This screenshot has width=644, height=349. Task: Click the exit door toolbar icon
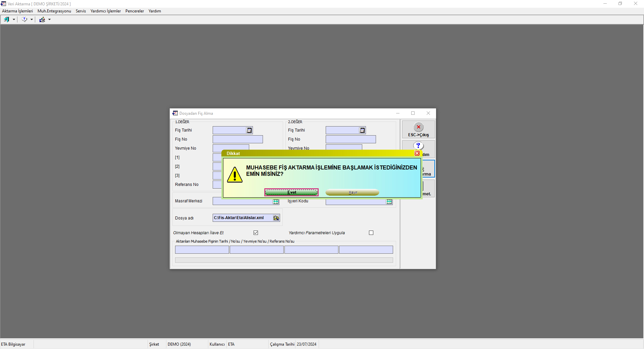point(6,19)
